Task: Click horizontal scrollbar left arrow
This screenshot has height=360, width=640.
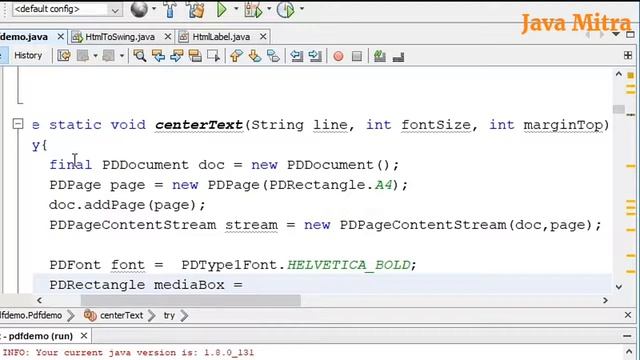Action: pyautogui.click(x=39, y=300)
